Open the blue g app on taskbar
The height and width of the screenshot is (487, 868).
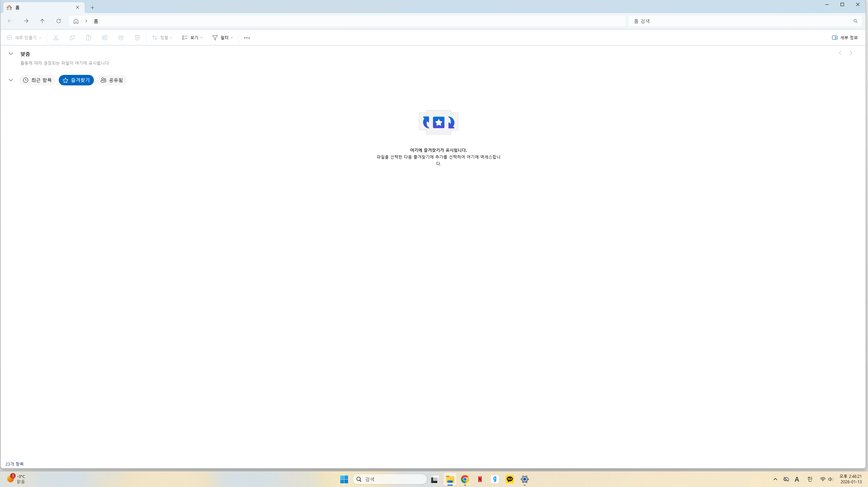[x=495, y=479]
